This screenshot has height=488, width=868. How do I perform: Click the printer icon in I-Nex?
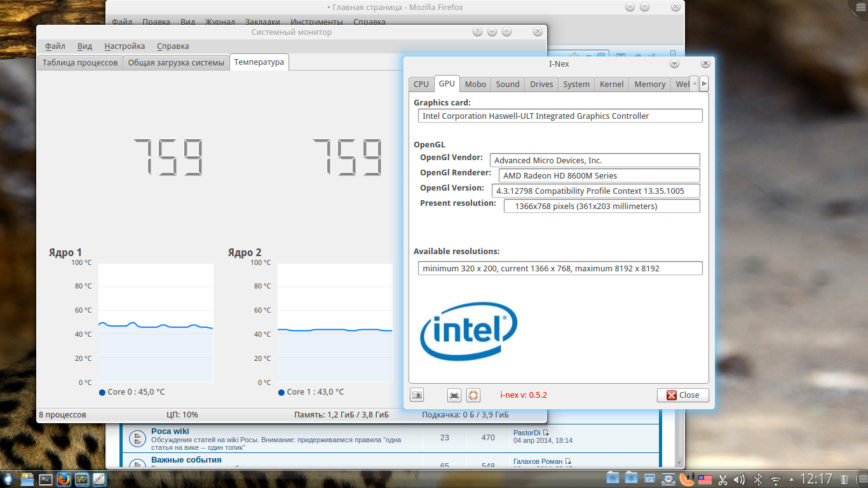tap(454, 395)
